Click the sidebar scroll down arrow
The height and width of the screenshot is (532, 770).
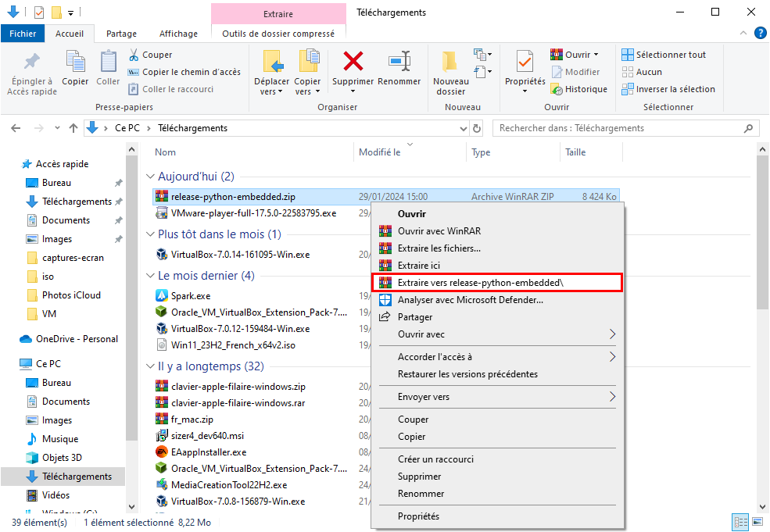pyautogui.click(x=131, y=506)
